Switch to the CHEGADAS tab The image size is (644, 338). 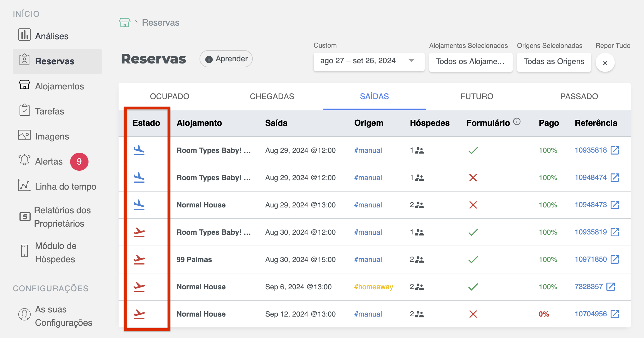272,96
